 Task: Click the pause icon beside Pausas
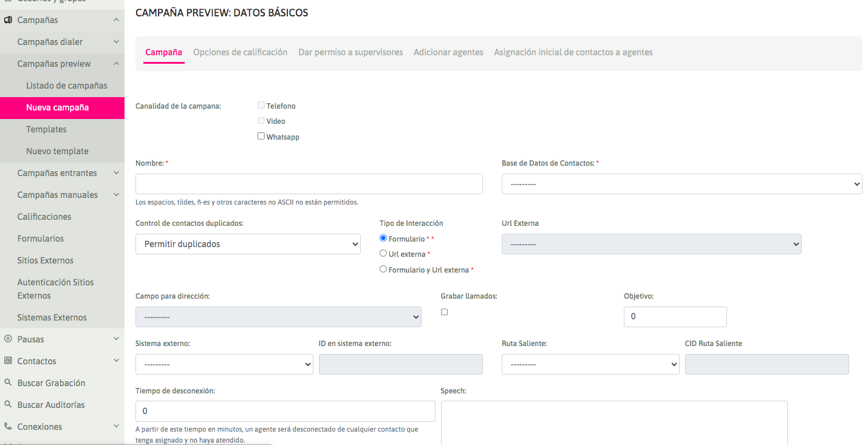click(x=8, y=339)
